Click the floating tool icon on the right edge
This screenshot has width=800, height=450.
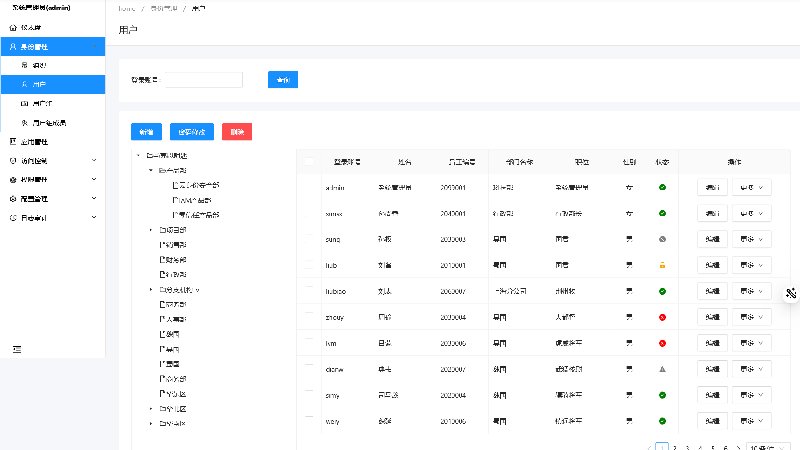tap(791, 293)
